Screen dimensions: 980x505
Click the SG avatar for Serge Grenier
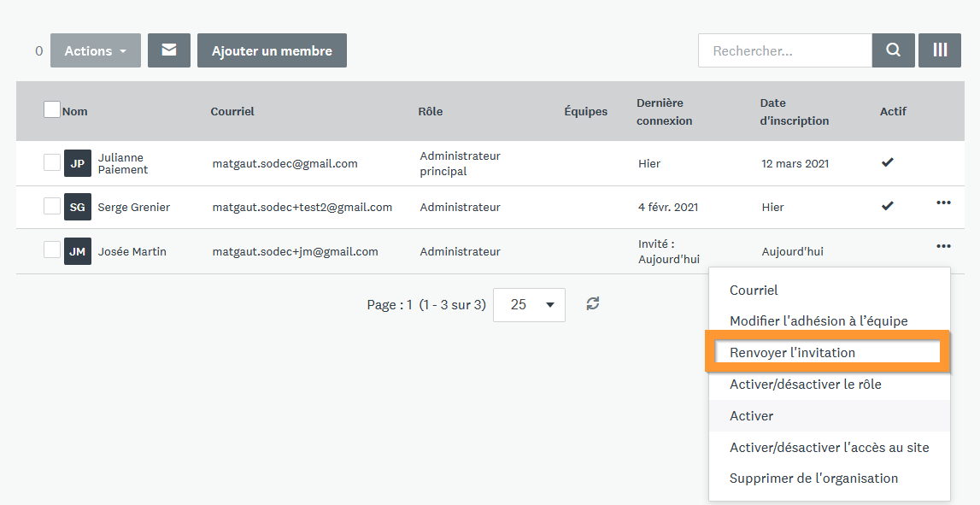(x=77, y=207)
